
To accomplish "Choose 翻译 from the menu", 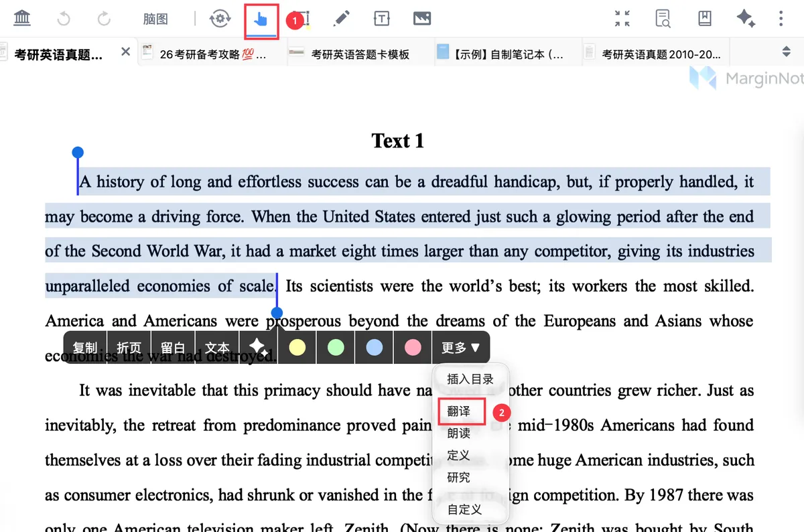I will click(x=459, y=411).
